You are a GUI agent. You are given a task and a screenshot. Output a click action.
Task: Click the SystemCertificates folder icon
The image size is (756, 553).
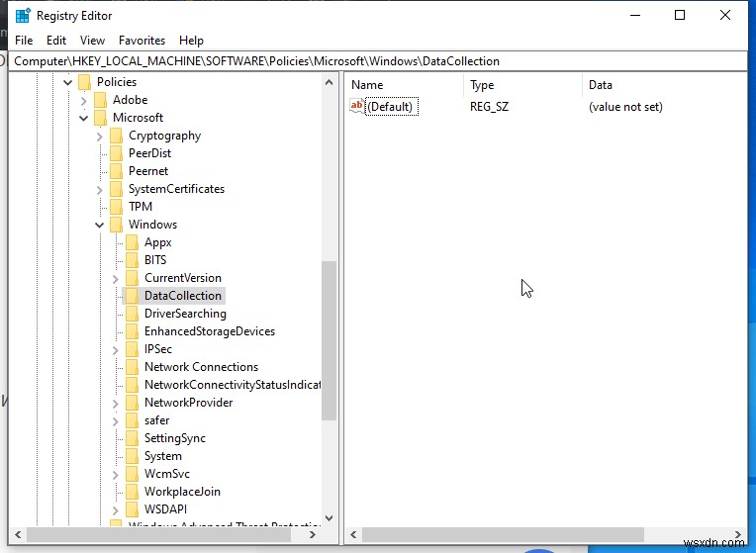pyautogui.click(x=116, y=189)
